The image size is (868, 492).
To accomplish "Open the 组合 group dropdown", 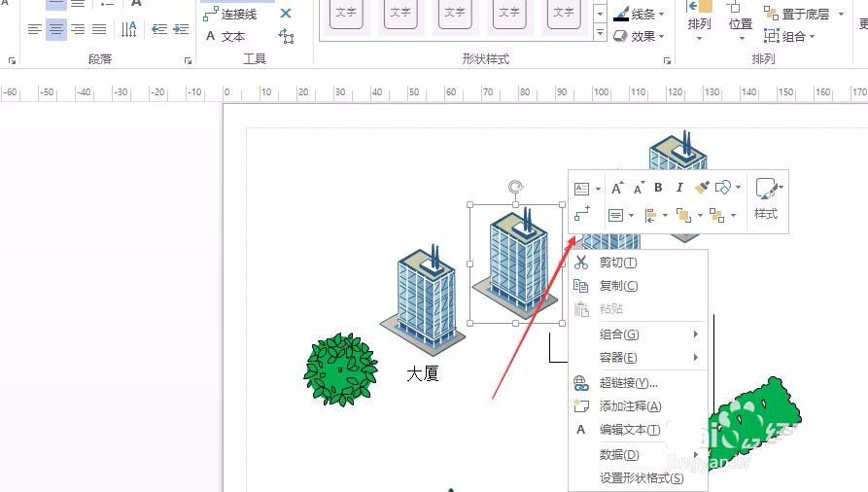I will 789,37.
